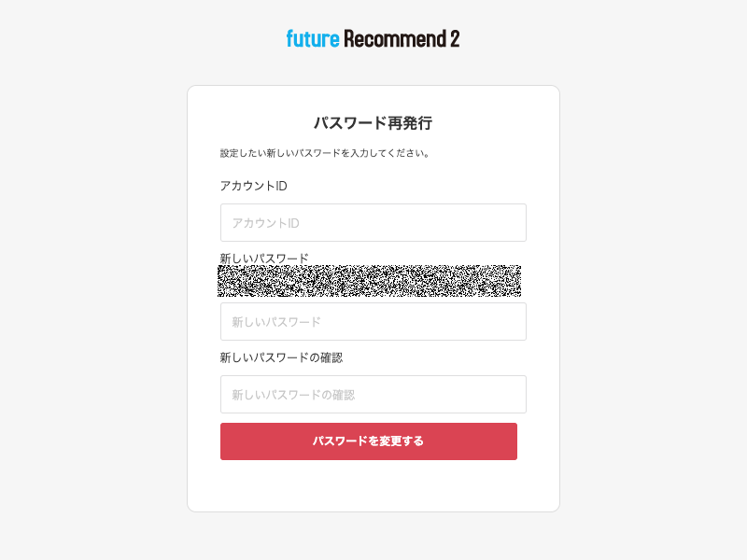
Task: Click the blue "future" word in logo
Action: point(313,38)
